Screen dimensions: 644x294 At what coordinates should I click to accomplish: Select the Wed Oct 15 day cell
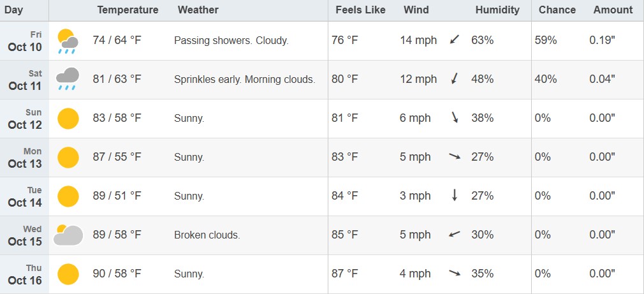pos(26,235)
